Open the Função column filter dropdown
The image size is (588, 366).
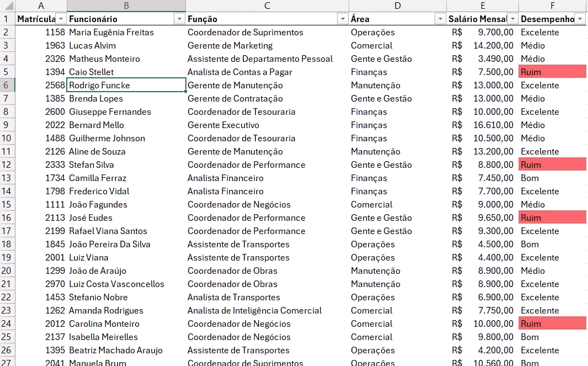tap(343, 19)
